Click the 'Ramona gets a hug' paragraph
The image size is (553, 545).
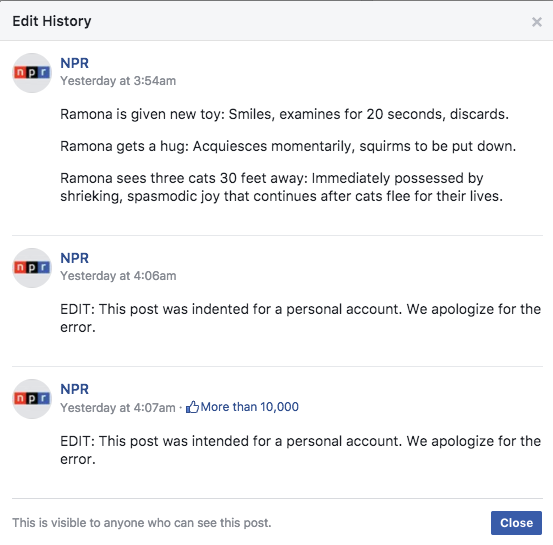point(288,146)
